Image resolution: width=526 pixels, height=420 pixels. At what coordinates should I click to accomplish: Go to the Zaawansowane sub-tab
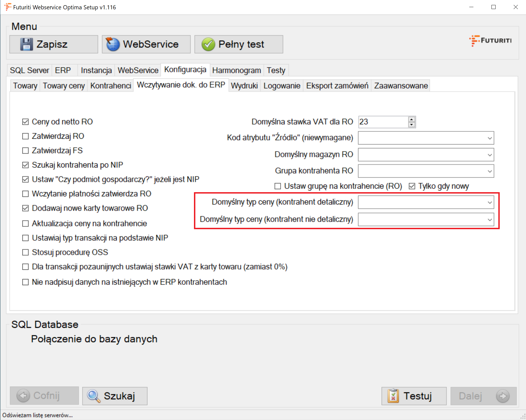401,86
